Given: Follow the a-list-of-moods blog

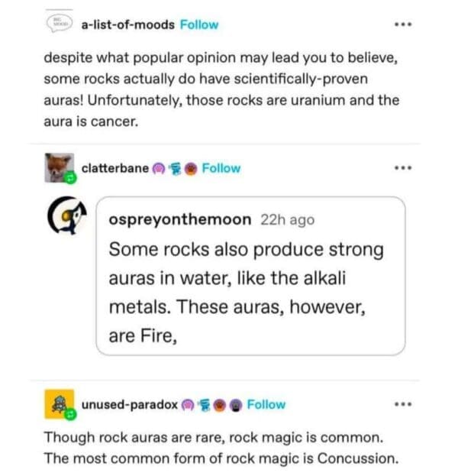Looking at the screenshot, I should 199,24.
